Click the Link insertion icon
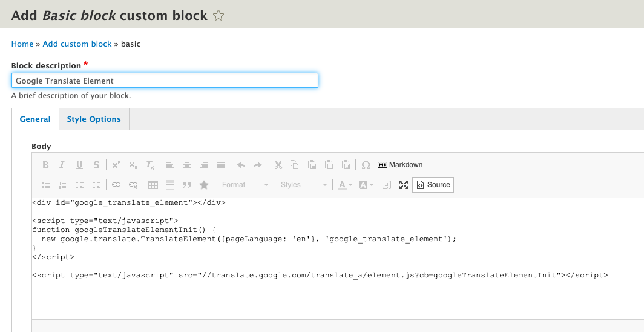 point(116,185)
